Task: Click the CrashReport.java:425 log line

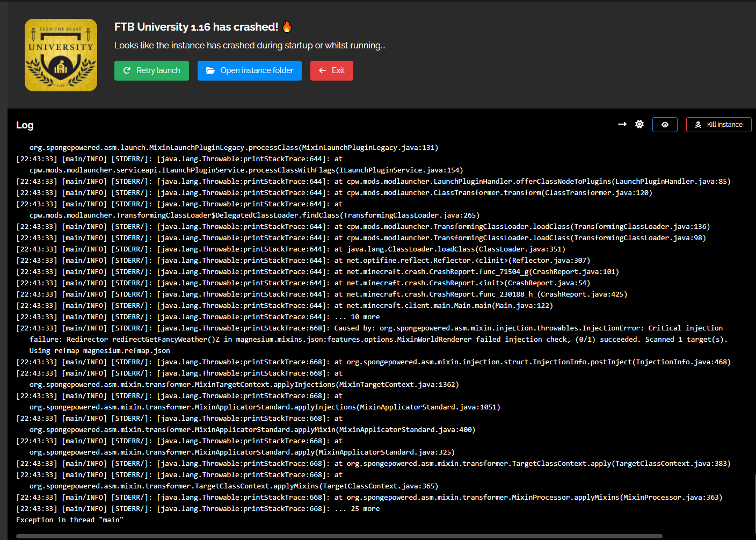Action: coord(322,294)
